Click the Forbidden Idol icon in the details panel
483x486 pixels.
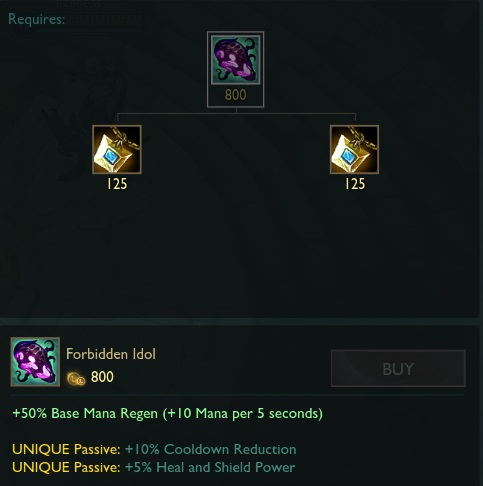tap(35, 362)
